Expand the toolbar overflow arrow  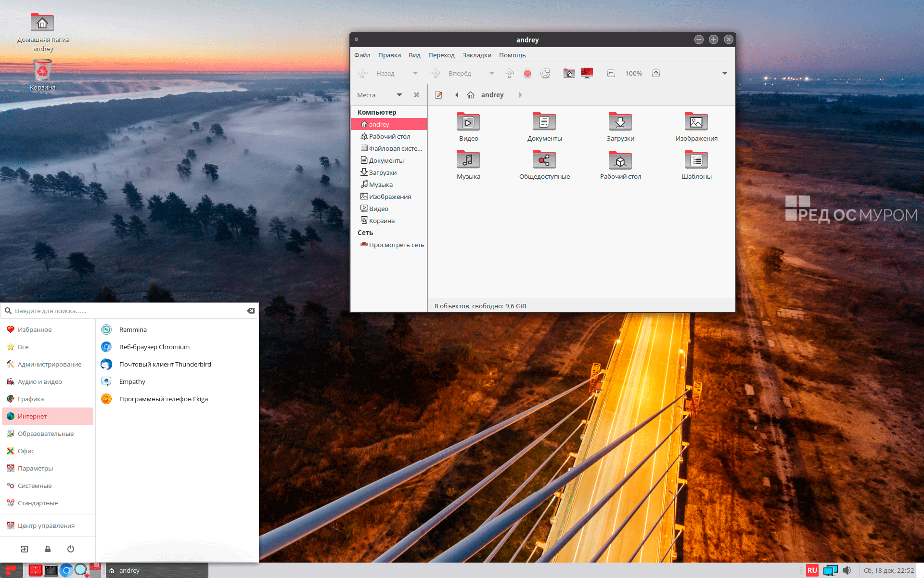point(724,73)
